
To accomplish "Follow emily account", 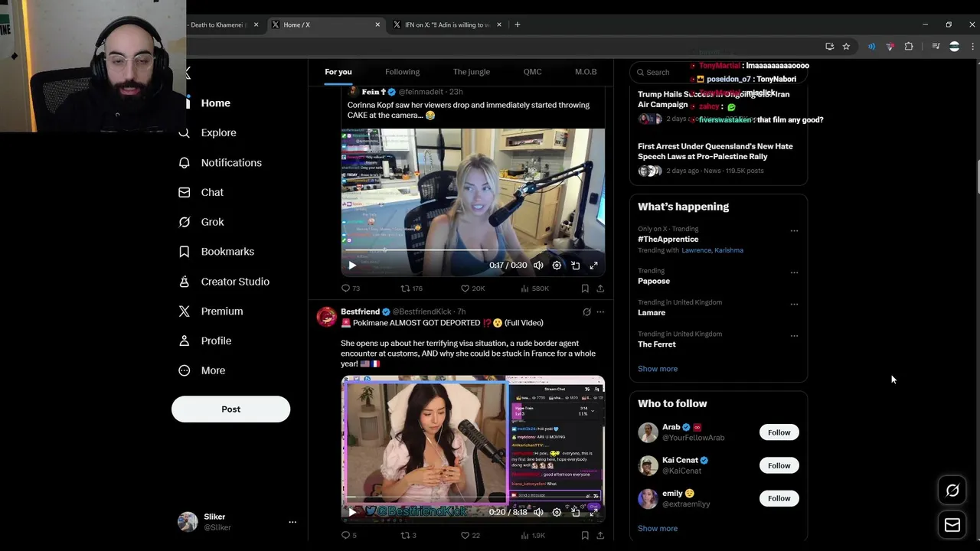I will pyautogui.click(x=779, y=498).
